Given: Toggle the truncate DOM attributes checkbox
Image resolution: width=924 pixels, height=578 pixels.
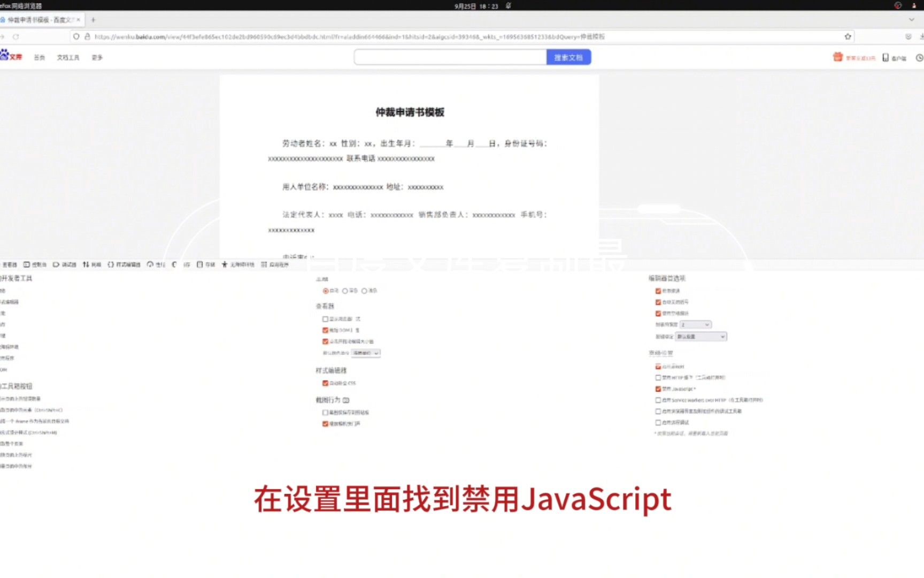Looking at the screenshot, I should point(325,330).
